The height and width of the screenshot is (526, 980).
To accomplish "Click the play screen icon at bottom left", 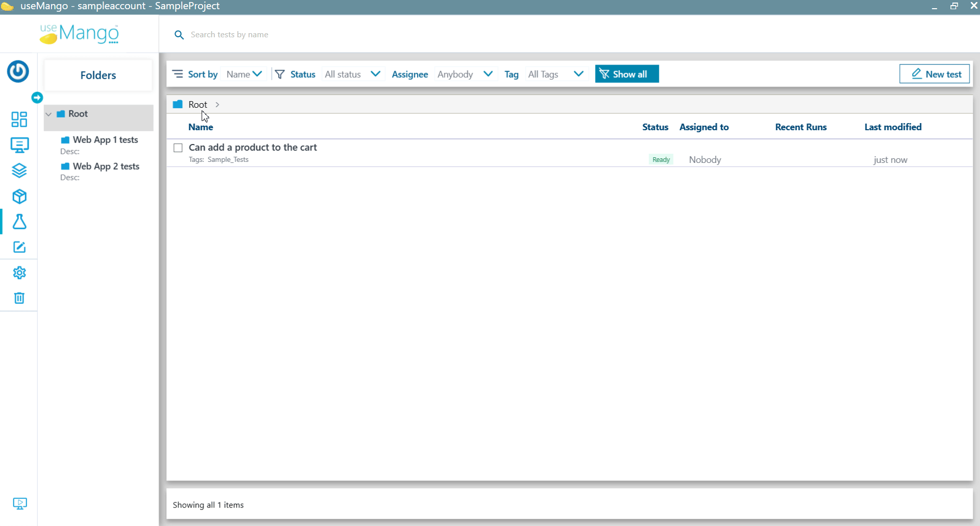I will (19, 504).
